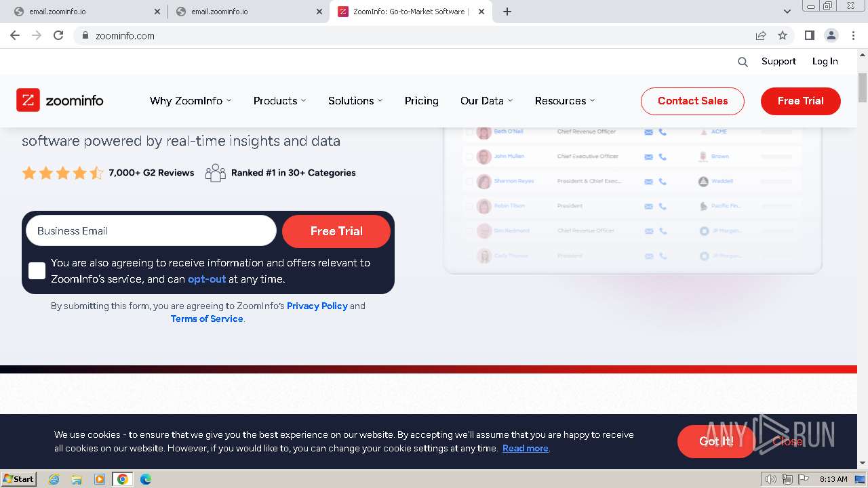Open a new tab with the plus icon
868x488 pixels.
point(507,12)
